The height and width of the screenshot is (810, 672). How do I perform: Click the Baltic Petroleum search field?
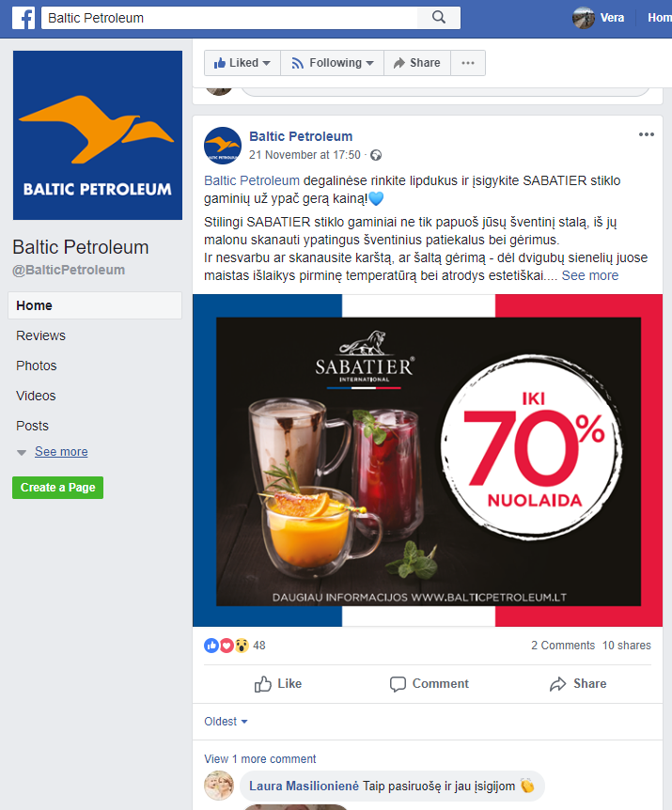click(x=229, y=18)
